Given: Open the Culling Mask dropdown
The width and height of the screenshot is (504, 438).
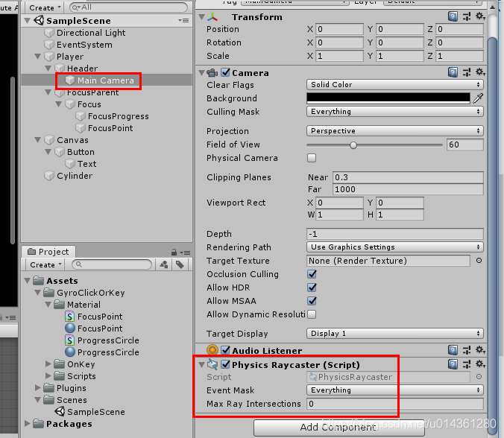Looking at the screenshot, I should click(394, 112).
